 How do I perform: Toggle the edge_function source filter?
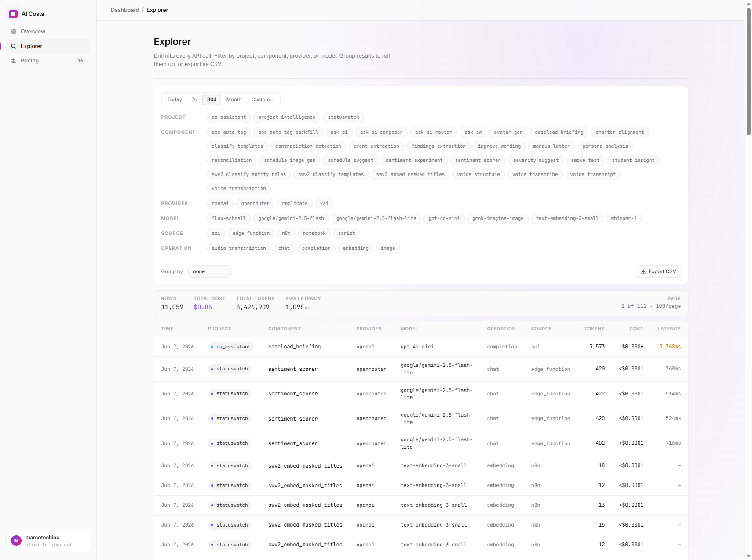pyautogui.click(x=251, y=234)
